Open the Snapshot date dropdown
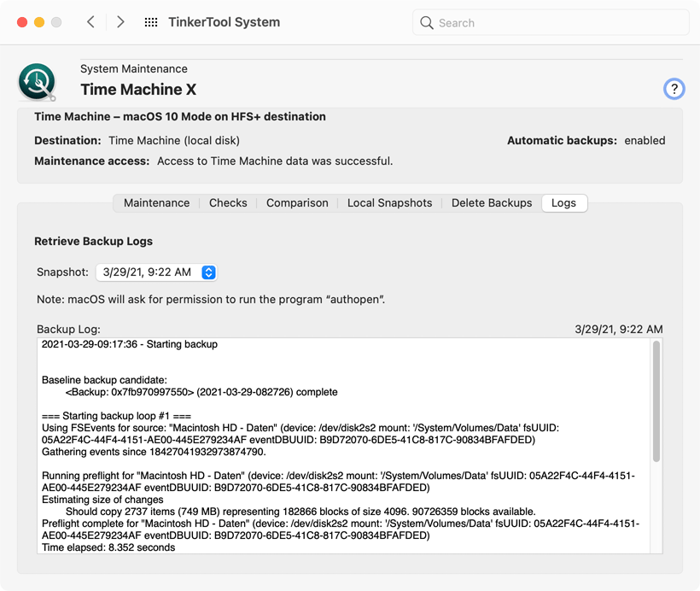 click(x=156, y=272)
